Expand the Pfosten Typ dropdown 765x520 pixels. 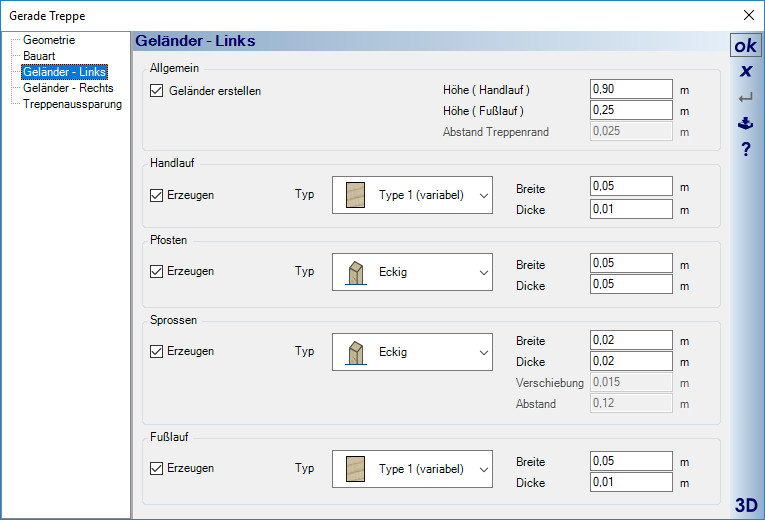click(x=412, y=271)
